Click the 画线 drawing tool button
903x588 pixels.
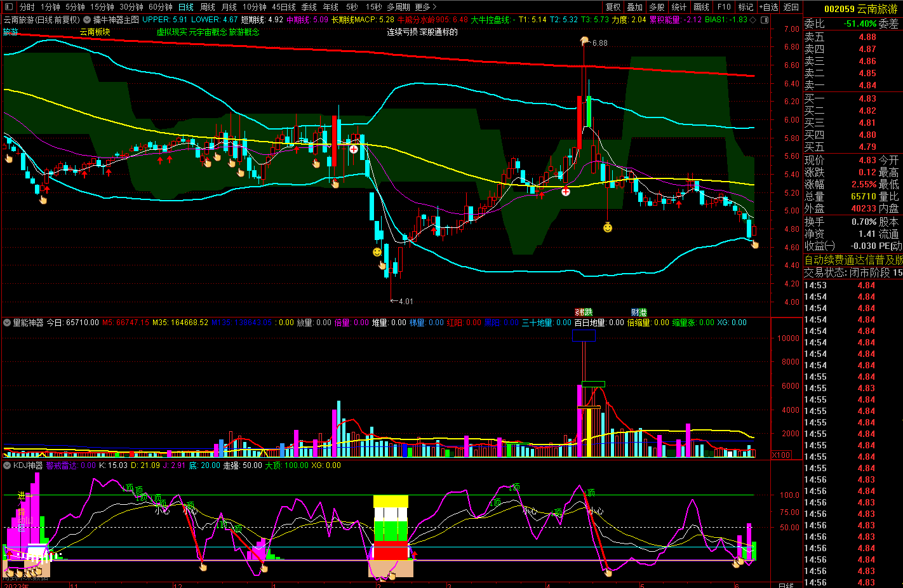click(701, 7)
